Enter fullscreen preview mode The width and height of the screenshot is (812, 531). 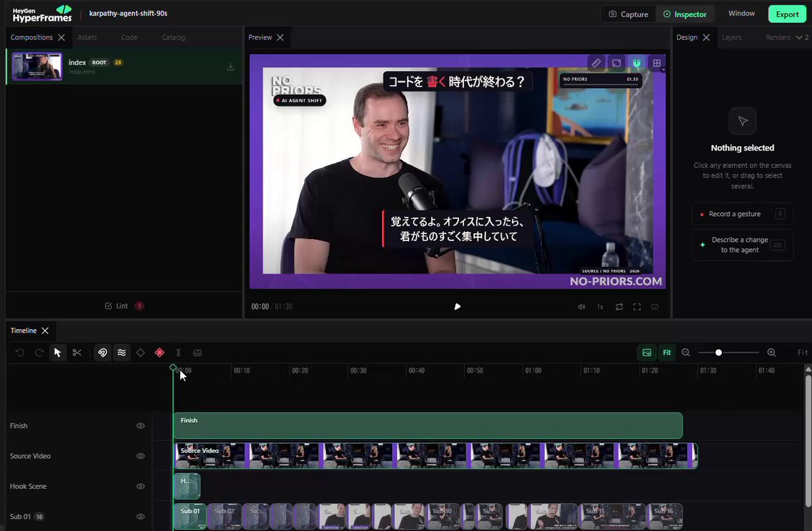[x=637, y=307]
